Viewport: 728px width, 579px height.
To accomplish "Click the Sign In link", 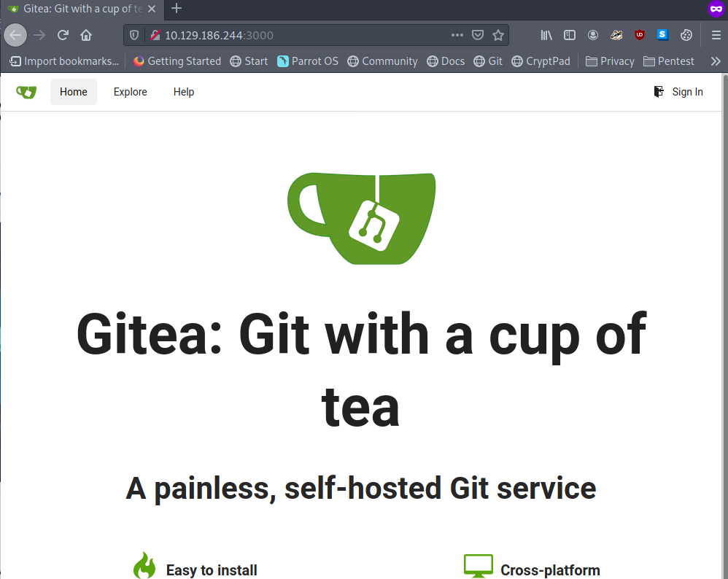I will [678, 92].
